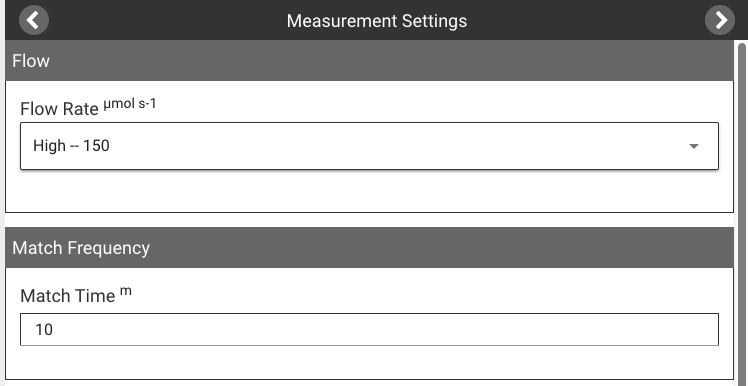Select the Match Frequency section header

coord(369,248)
